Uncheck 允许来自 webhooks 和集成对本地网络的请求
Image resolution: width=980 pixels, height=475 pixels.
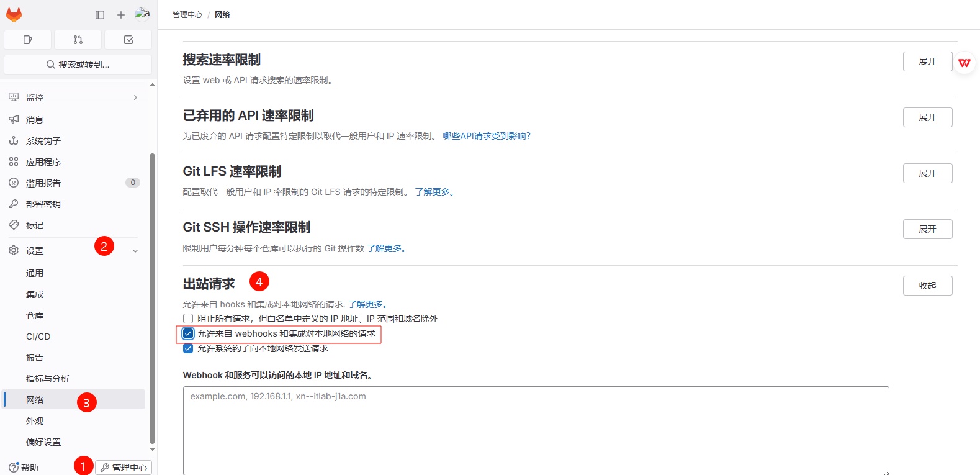[188, 333]
